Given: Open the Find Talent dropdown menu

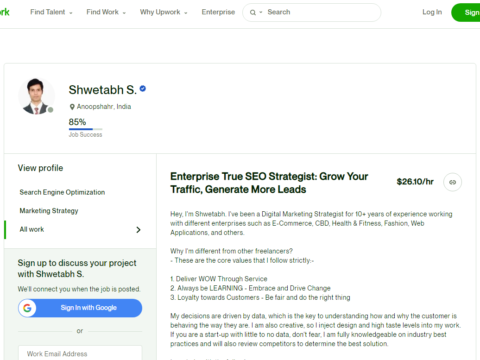Looking at the screenshot, I should 51,12.
